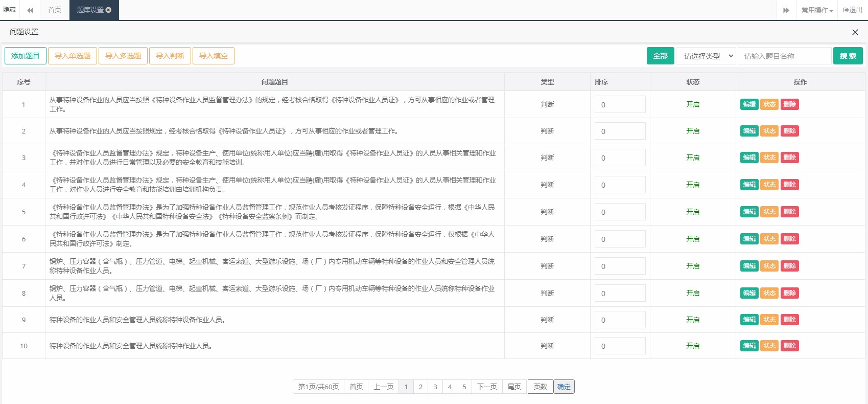Expand the 常用操作 dropdown menu
This screenshot has height=404, width=868.
coord(816,10)
